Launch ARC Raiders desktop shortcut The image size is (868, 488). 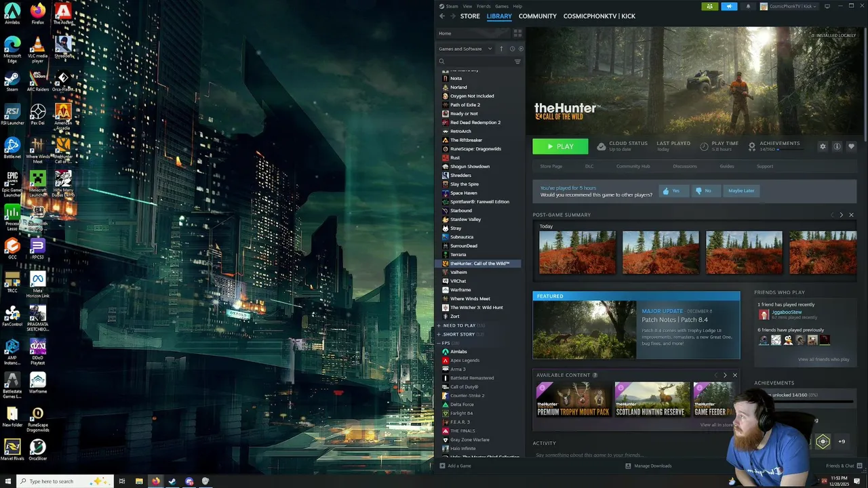click(x=38, y=80)
